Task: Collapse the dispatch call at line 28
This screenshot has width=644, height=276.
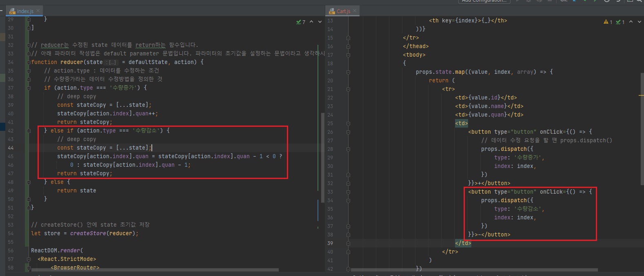Action: pos(348,149)
